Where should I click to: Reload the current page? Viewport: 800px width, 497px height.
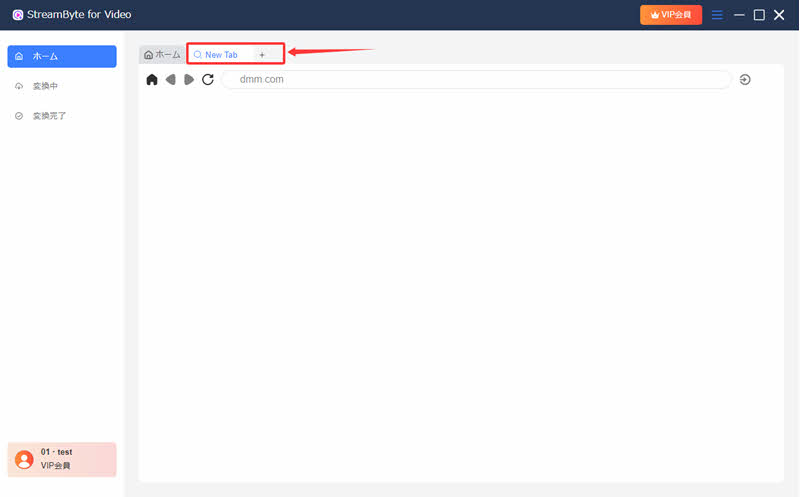[x=208, y=80]
